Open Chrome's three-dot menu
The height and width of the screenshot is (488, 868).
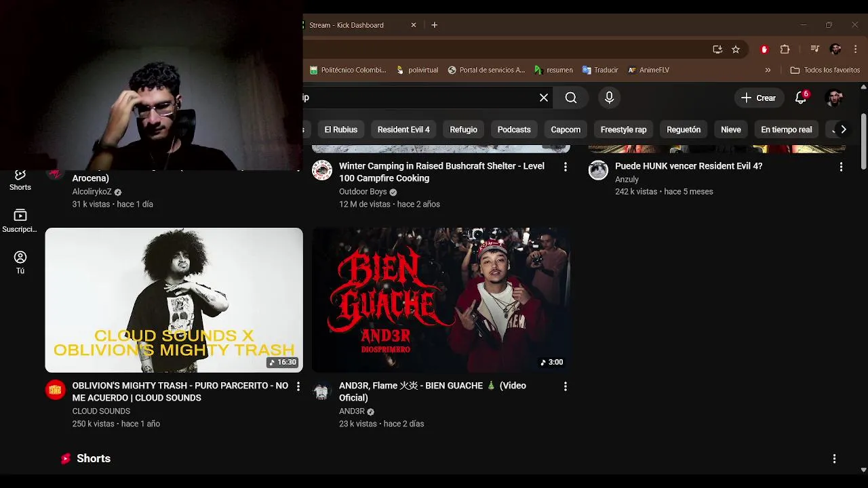[x=856, y=49]
